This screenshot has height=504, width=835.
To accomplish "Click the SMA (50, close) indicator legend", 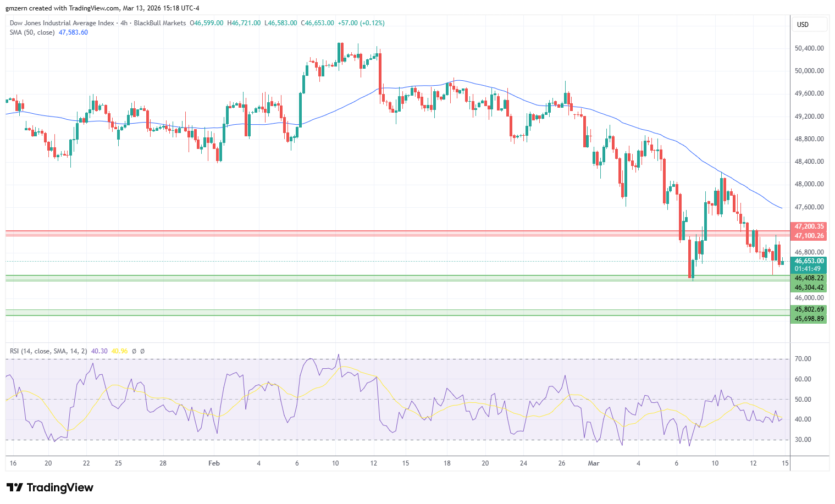I will (32, 32).
